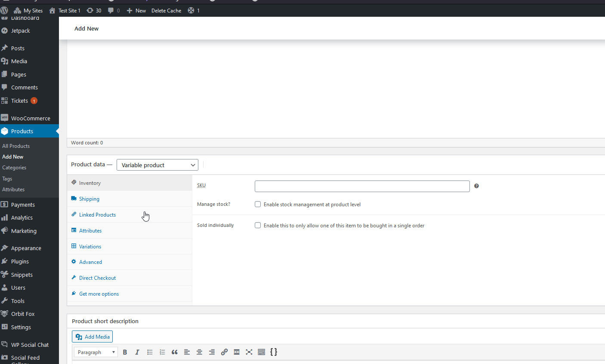This screenshot has height=364, width=605.
Task: Open product Tags submenu
Action: (7, 179)
